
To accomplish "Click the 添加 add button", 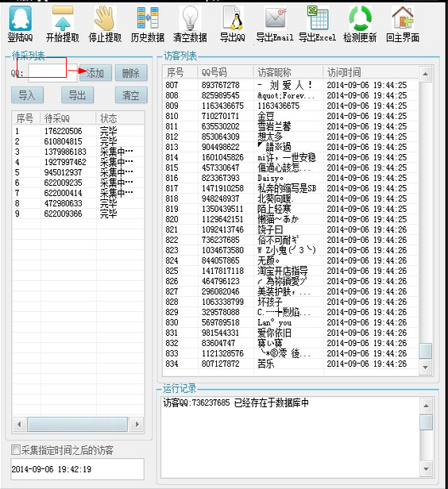I will (95, 73).
